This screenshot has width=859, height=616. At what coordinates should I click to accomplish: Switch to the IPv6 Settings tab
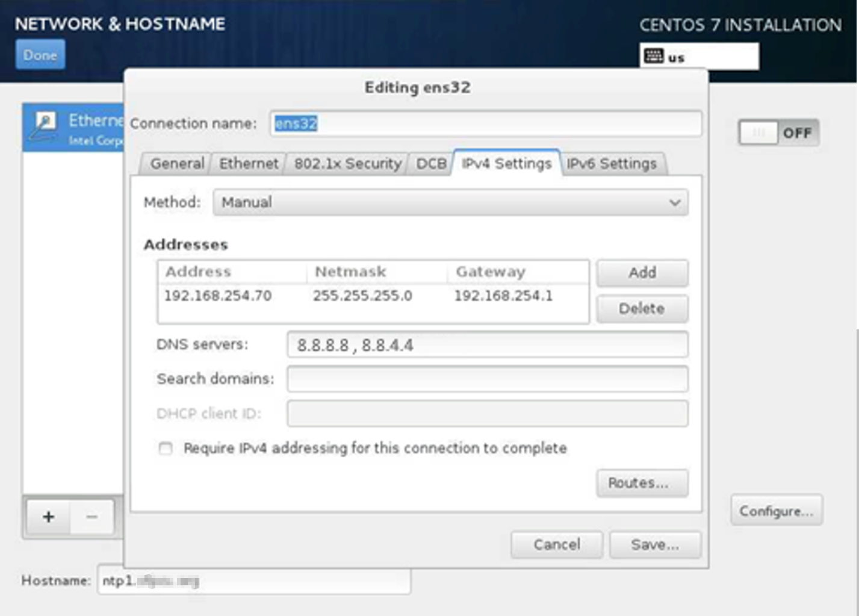click(612, 164)
